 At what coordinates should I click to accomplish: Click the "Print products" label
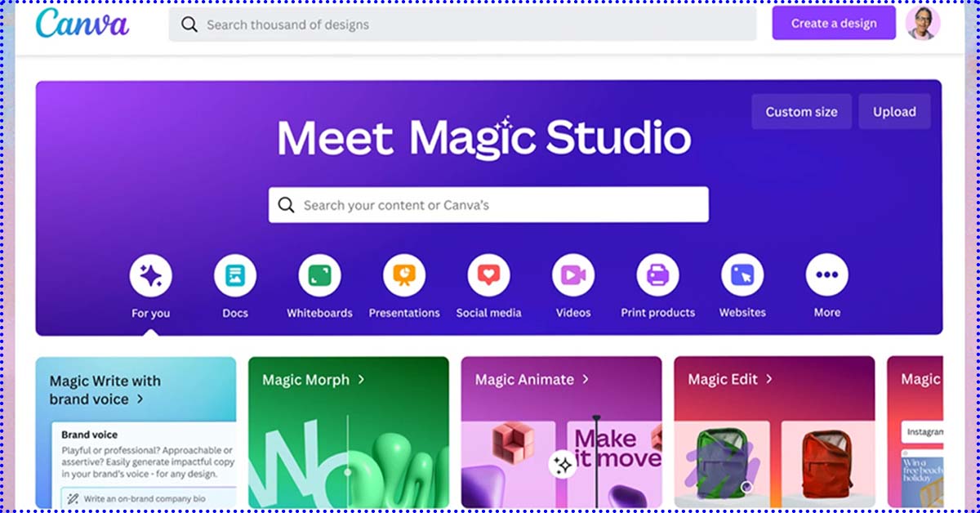[657, 313]
